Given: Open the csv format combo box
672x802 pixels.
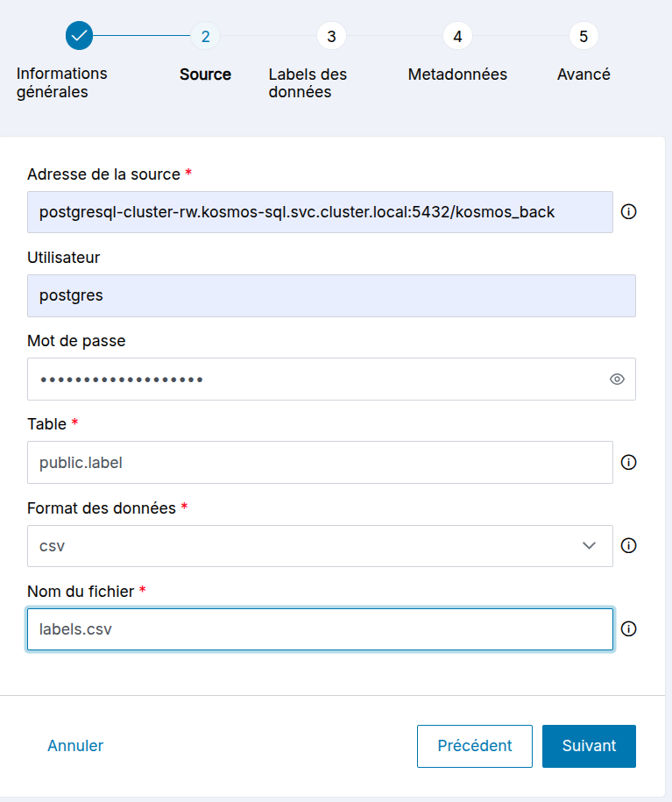Looking at the screenshot, I should tap(307, 546).
